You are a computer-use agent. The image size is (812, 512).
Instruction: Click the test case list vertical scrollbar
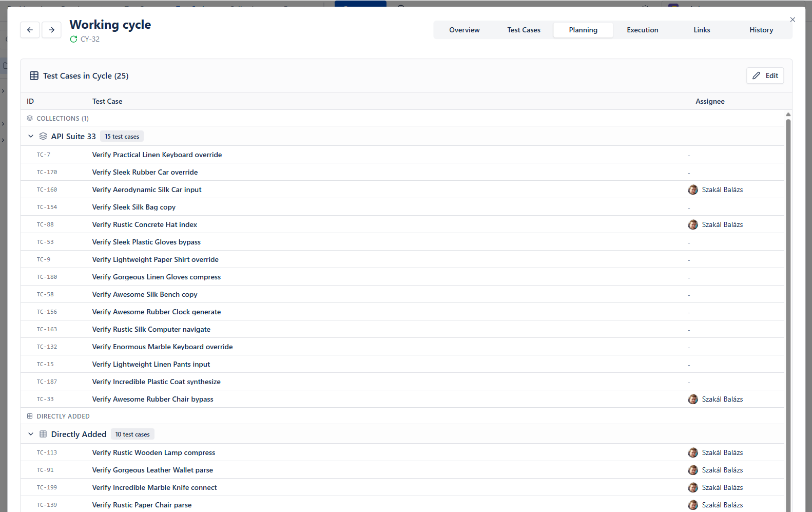pyautogui.click(x=788, y=308)
